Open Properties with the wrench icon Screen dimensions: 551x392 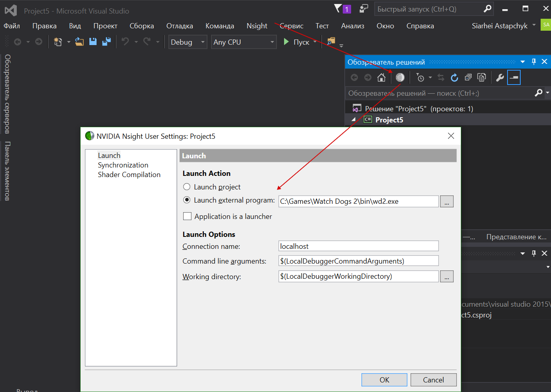point(500,77)
